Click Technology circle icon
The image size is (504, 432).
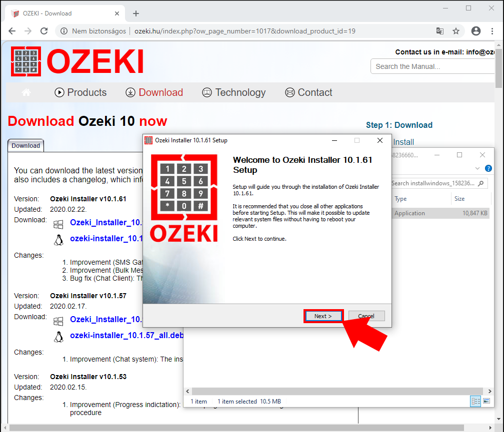click(206, 92)
